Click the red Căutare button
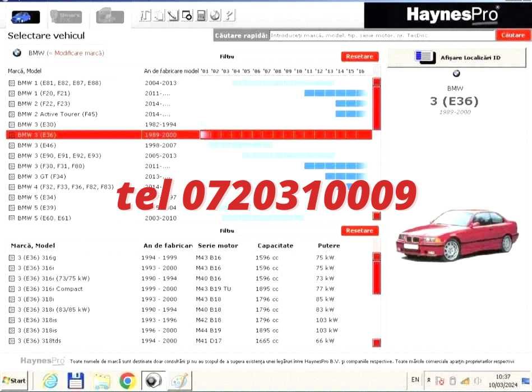This screenshot has height=392, width=532. pyautogui.click(x=513, y=35)
